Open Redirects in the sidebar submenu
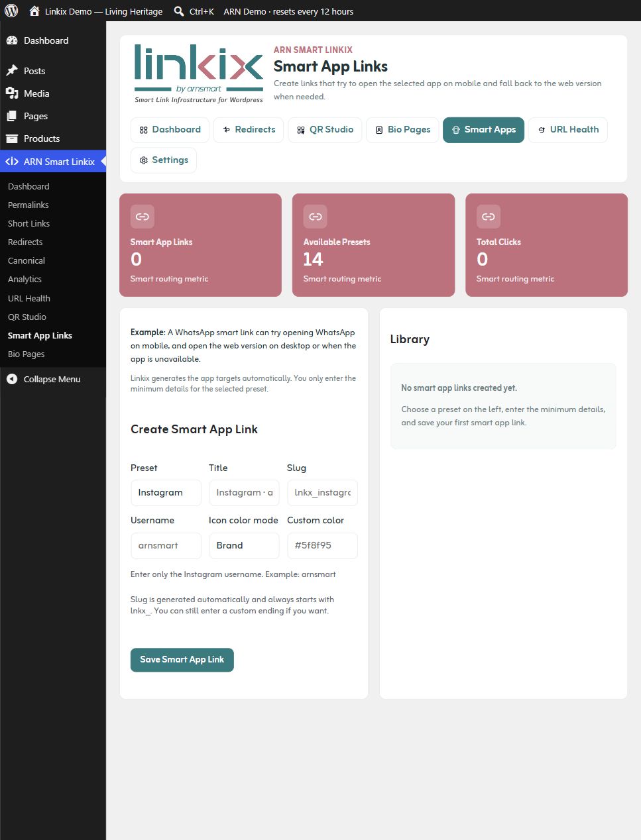Screen dimensions: 641x840 click(25, 242)
